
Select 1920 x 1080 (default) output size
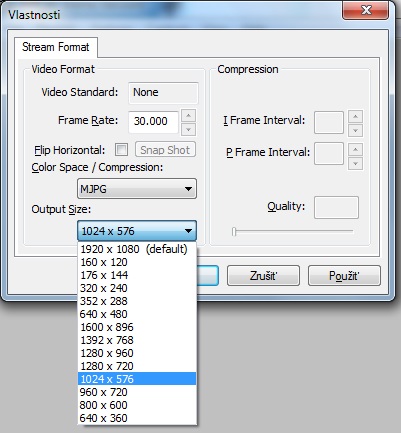coord(137,249)
